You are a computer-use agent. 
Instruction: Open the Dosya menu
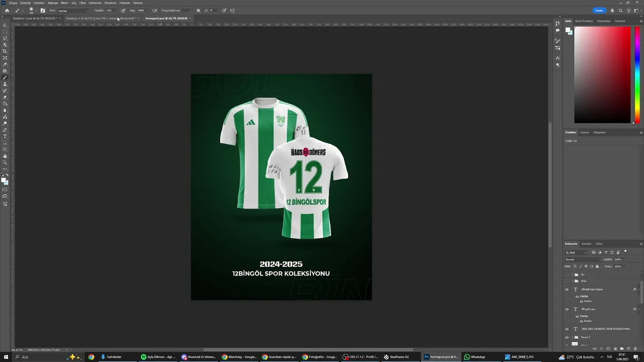13,3
